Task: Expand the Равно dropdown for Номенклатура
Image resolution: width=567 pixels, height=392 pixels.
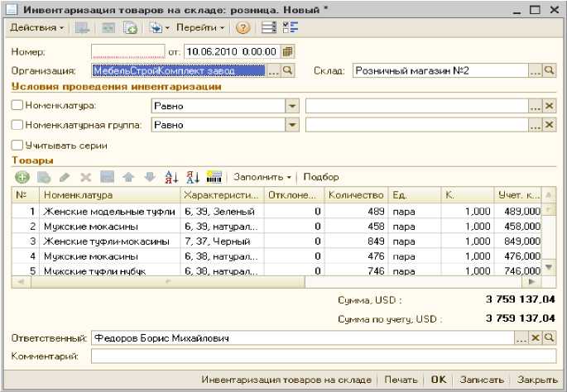Action: point(291,106)
